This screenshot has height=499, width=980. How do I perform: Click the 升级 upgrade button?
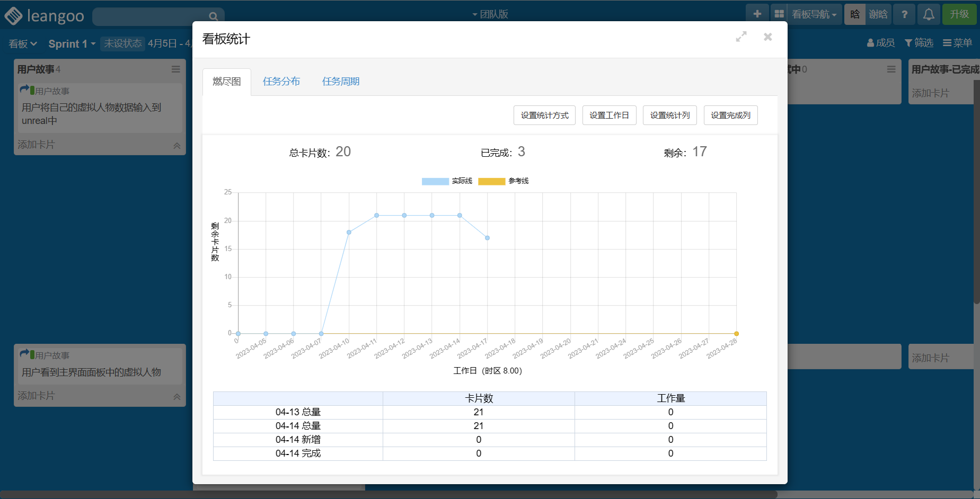click(x=959, y=14)
